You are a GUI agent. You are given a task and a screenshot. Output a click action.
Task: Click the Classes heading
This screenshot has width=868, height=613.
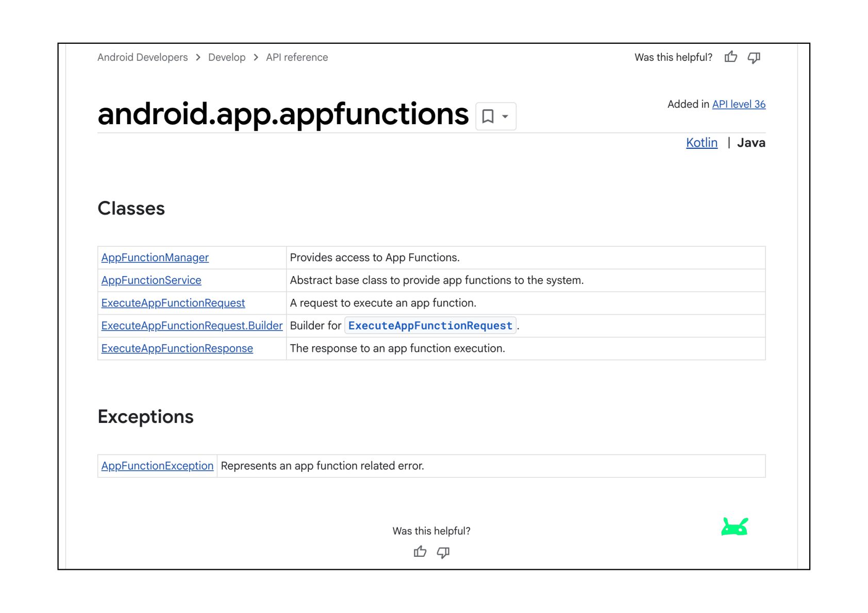131,208
